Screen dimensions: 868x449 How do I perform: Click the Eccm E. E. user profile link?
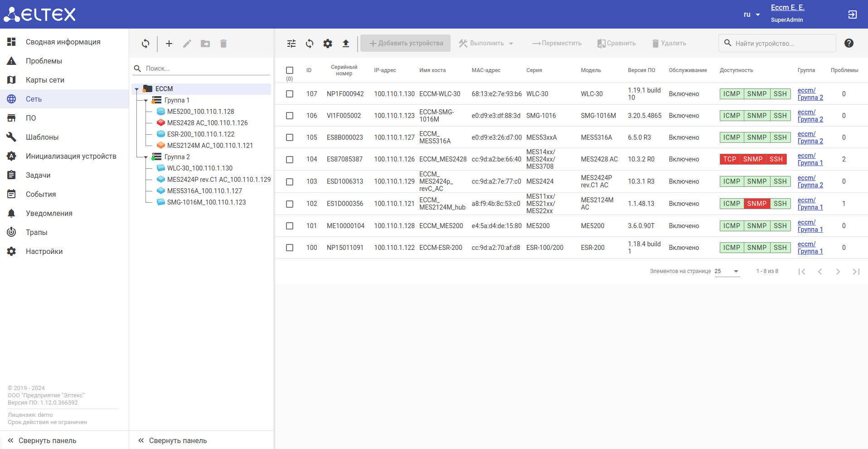(x=787, y=8)
